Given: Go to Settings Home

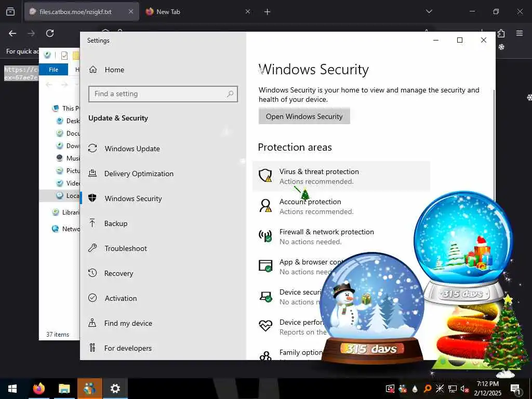Looking at the screenshot, I should pos(106,70).
